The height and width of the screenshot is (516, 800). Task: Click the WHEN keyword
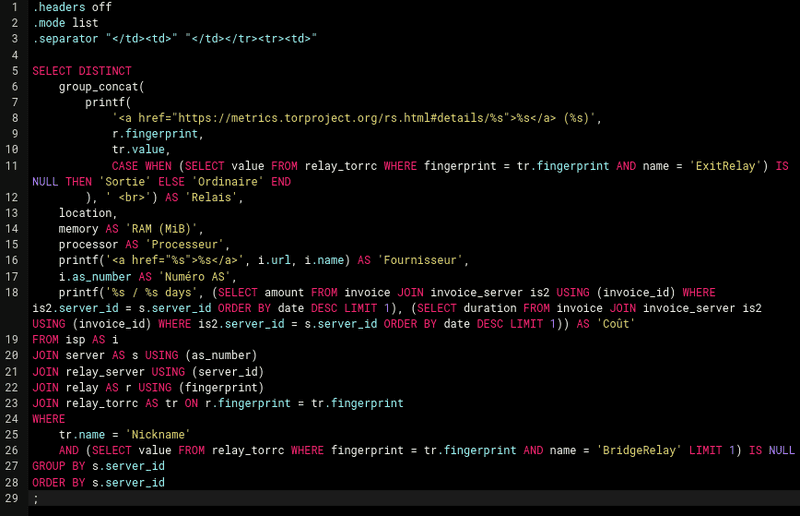coord(158,166)
